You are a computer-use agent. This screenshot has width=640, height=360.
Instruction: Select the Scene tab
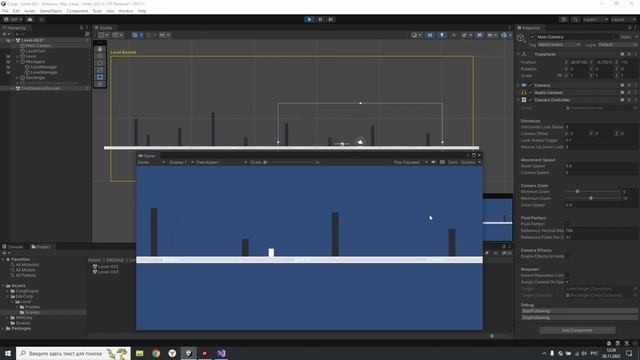click(104, 28)
